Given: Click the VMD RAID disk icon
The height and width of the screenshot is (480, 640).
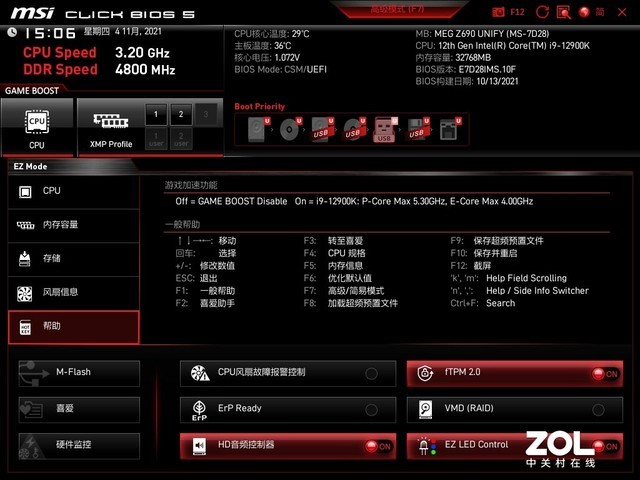Looking at the screenshot, I should click(x=425, y=409).
